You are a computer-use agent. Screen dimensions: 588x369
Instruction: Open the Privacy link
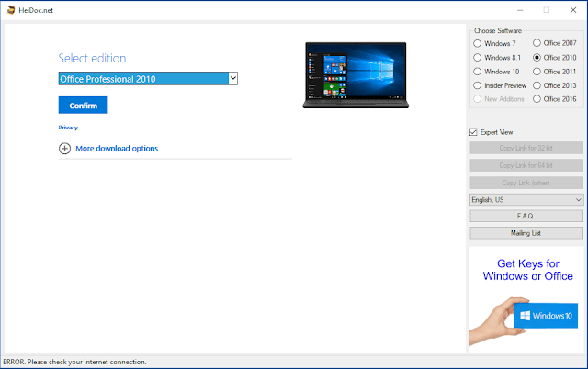[x=68, y=128]
